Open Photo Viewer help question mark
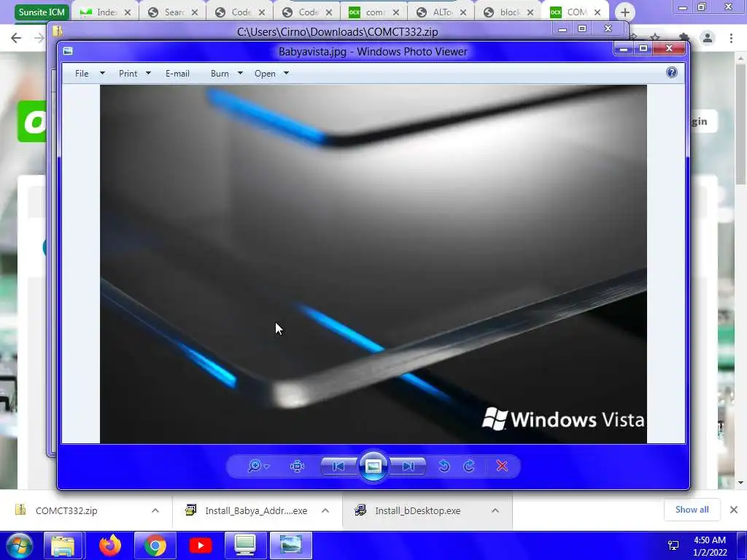This screenshot has width=747, height=560. 672,72
